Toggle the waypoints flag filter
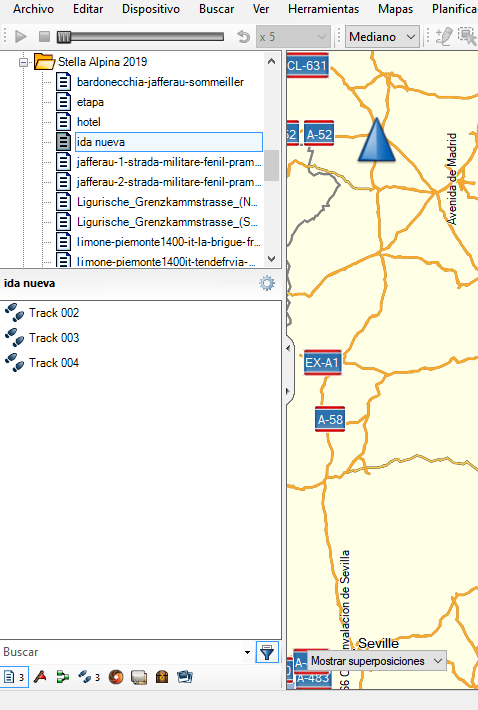 click(x=40, y=677)
